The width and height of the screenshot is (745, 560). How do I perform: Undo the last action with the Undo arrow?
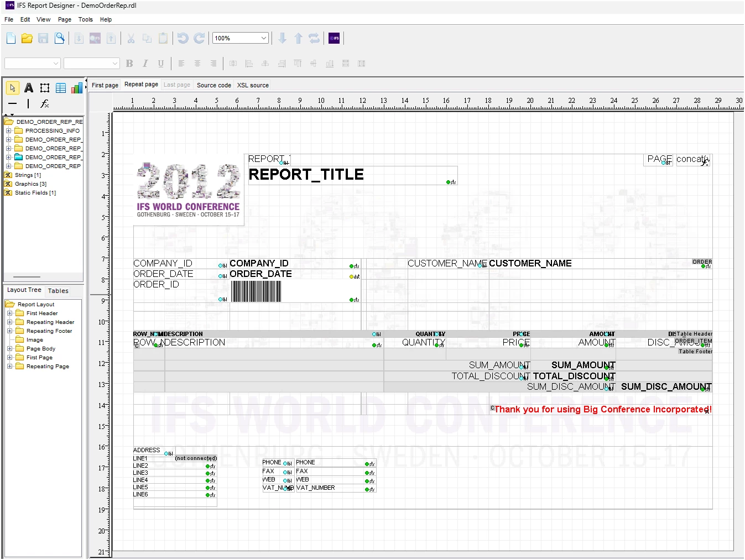pyautogui.click(x=183, y=38)
